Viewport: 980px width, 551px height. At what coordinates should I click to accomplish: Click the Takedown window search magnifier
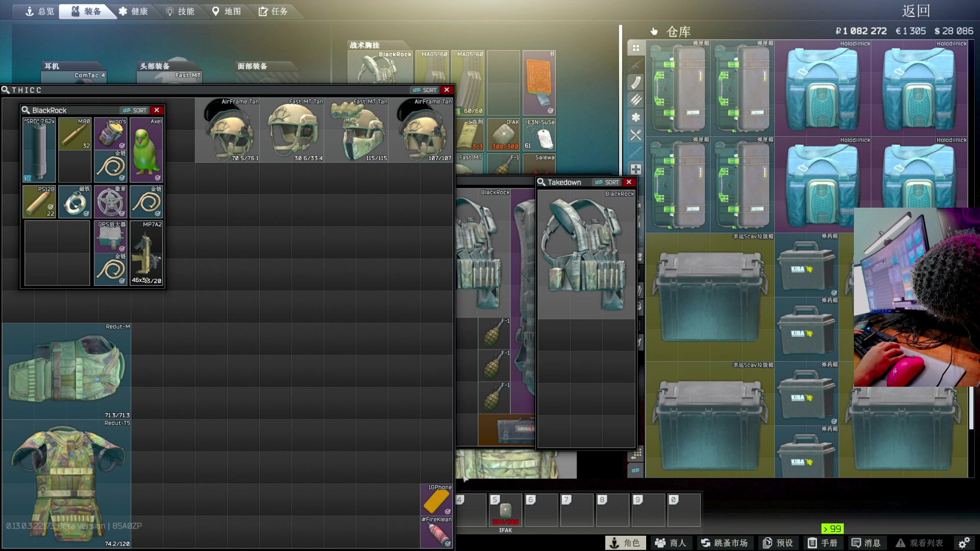tap(541, 182)
